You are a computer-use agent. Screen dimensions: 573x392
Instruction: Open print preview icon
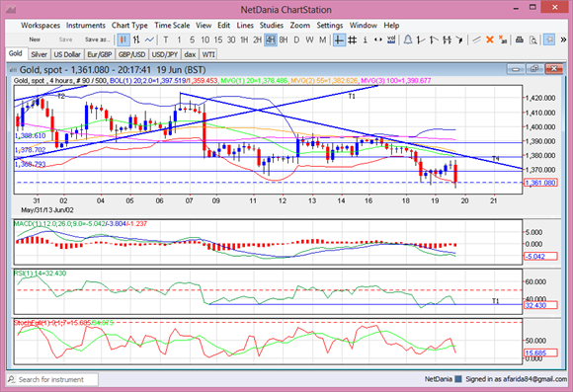click(x=532, y=39)
